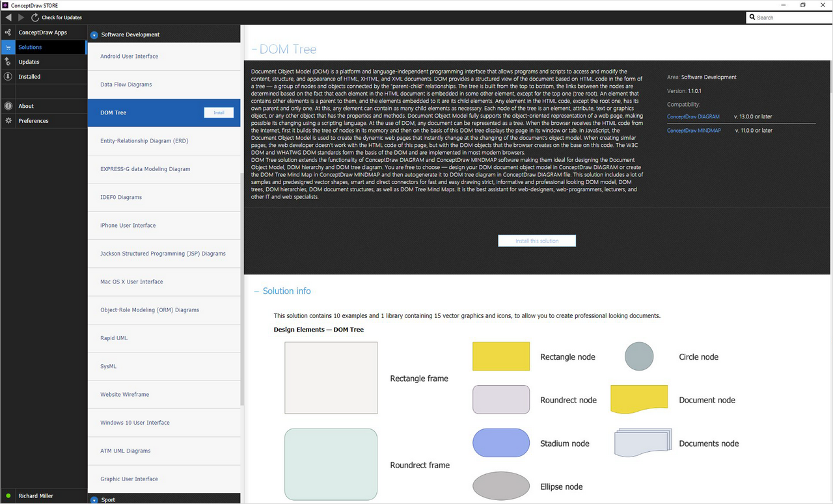Select the ATM UML Diagrams solution
This screenshot has height=504, width=833.
[164, 451]
